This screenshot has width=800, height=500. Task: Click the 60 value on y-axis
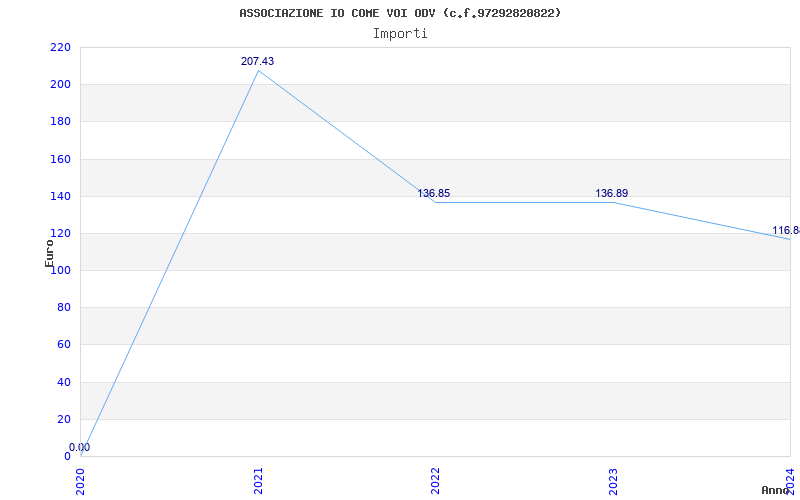pos(64,345)
